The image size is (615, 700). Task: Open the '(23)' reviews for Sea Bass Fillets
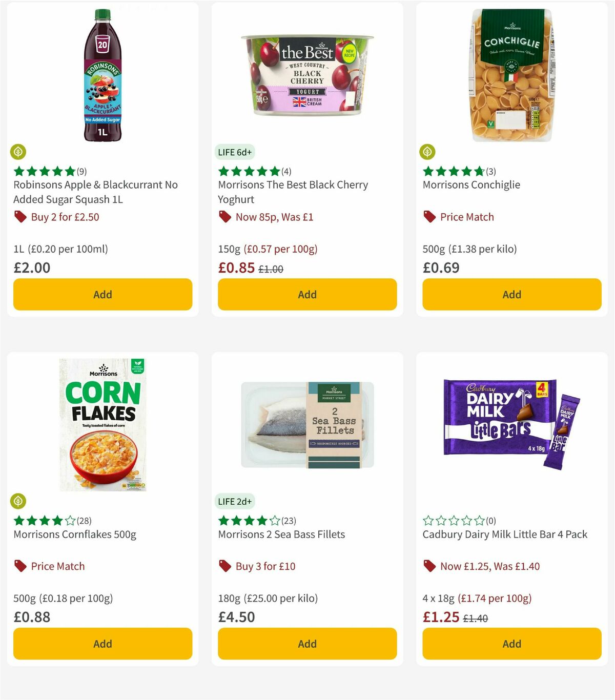289,521
